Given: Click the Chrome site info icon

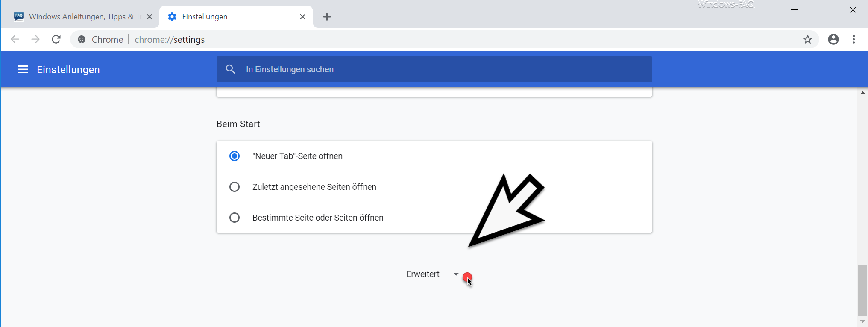Looking at the screenshot, I should [82, 40].
